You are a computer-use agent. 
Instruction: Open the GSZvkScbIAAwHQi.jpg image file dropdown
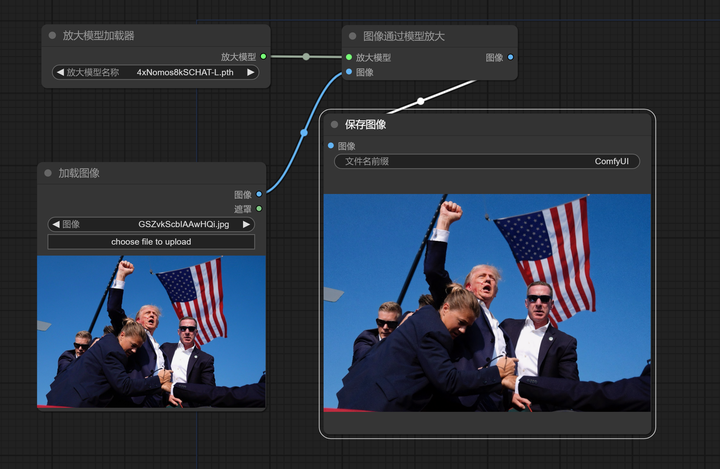click(151, 224)
